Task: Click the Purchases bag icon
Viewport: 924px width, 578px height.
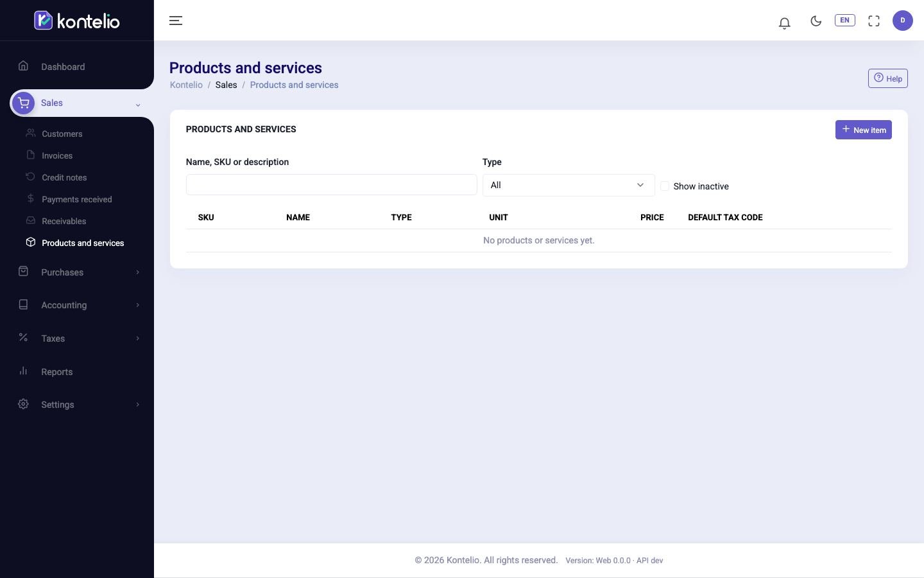Action: (x=24, y=271)
